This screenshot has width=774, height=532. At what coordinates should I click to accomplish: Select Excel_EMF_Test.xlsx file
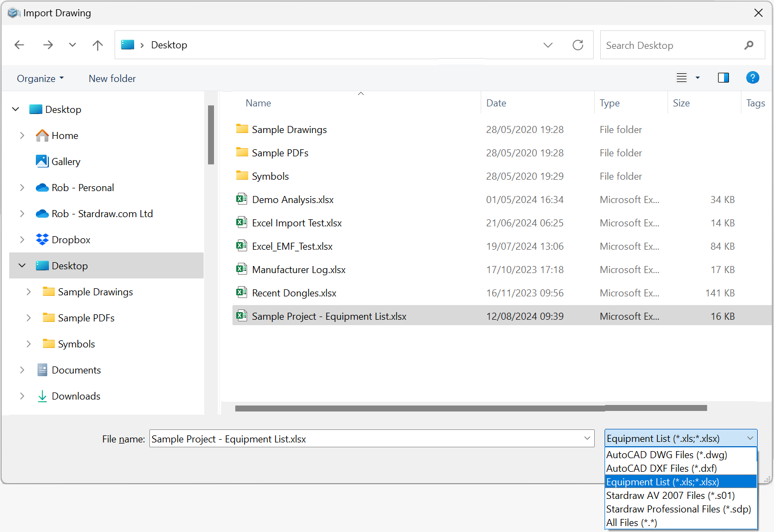[x=292, y=246]
